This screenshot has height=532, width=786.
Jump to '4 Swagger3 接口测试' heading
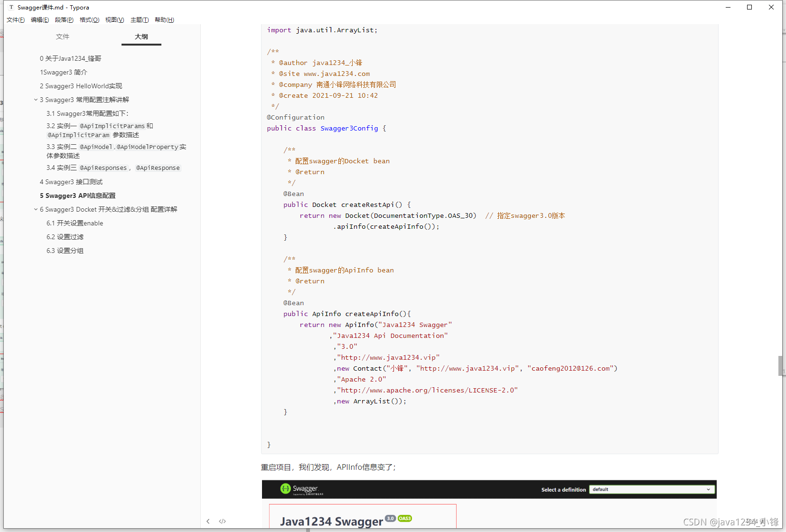coord(71,182)
